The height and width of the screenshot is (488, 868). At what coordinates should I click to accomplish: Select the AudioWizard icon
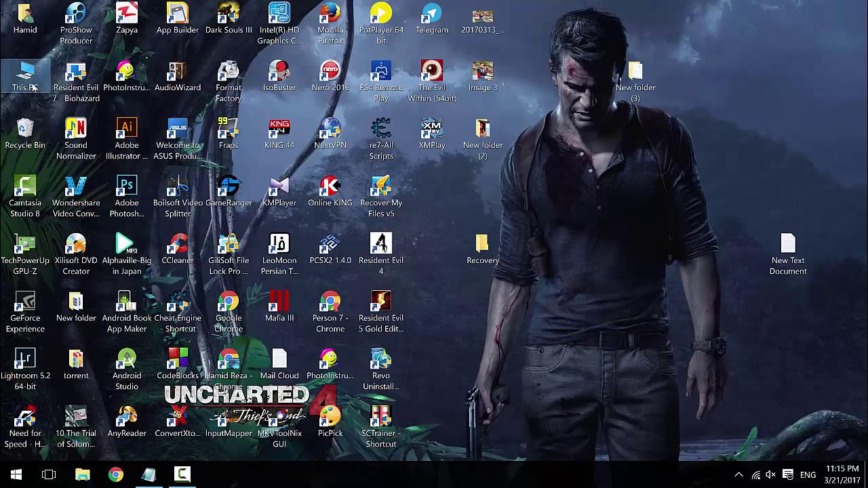[x=178, y=76]
